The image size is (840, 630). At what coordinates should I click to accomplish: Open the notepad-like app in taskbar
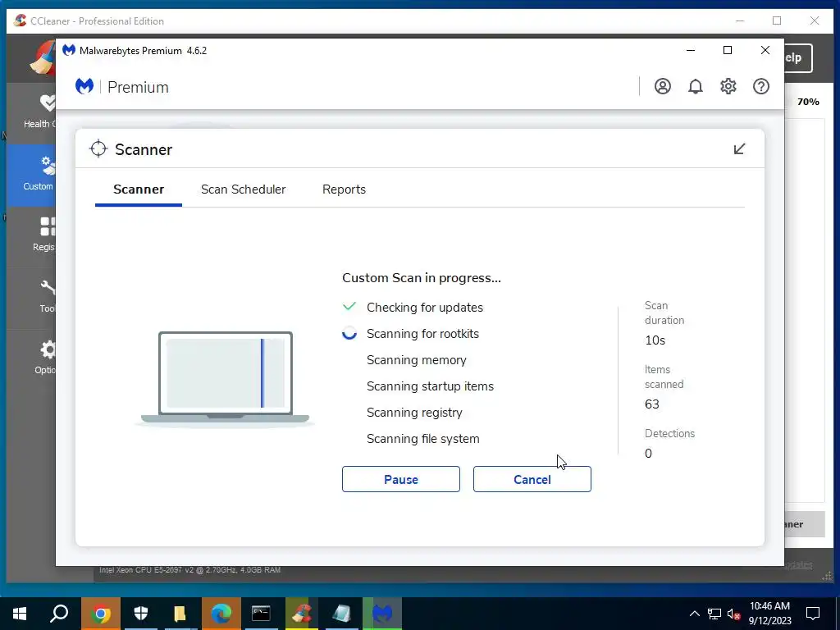[342, 614]
